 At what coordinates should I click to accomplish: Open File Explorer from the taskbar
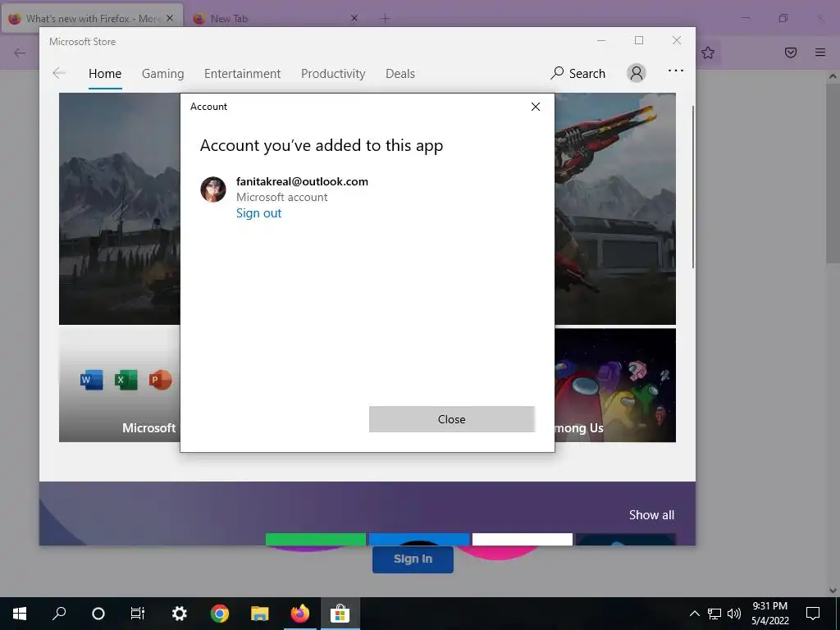click(x=260, y=614)
